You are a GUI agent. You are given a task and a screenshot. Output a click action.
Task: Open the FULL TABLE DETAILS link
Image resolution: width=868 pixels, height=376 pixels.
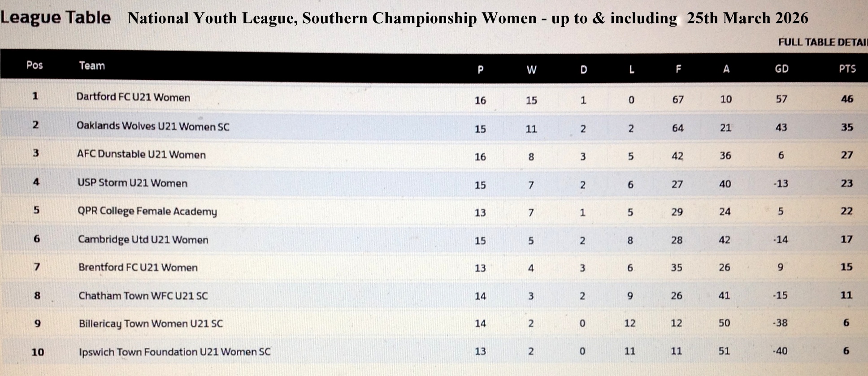point(822,42)
